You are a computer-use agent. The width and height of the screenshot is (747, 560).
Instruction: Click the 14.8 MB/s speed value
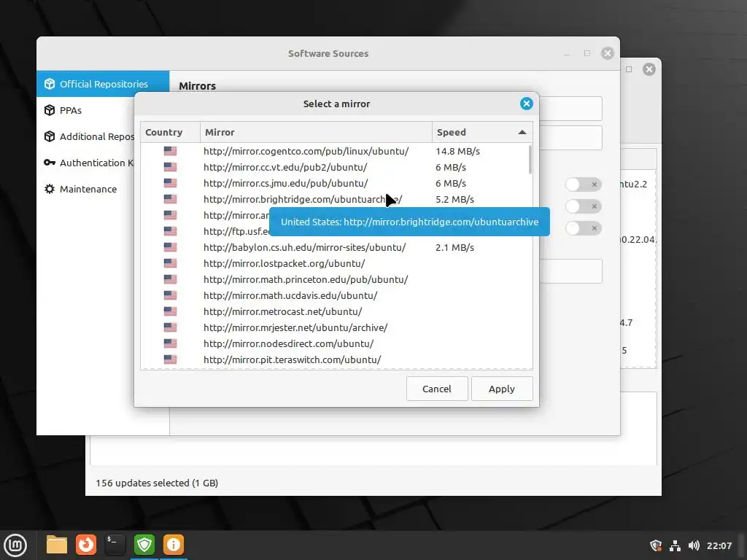click(x=457, y=151)
